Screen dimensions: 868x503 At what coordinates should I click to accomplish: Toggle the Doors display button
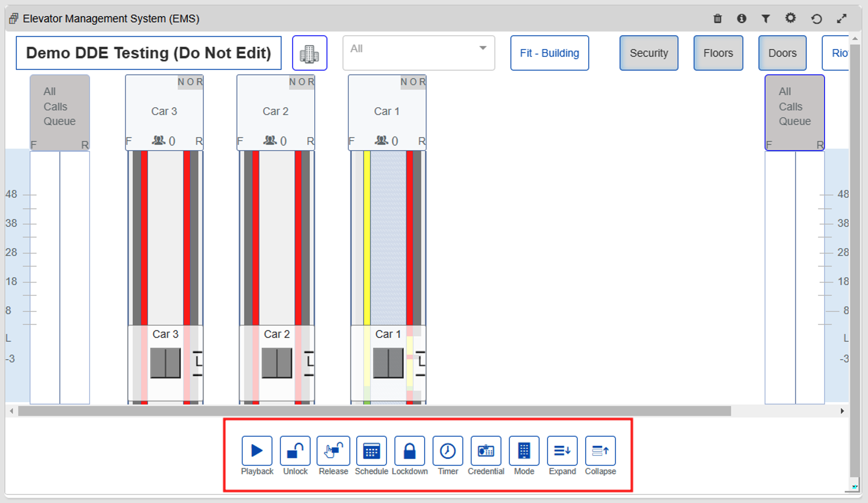coord(782,53)
